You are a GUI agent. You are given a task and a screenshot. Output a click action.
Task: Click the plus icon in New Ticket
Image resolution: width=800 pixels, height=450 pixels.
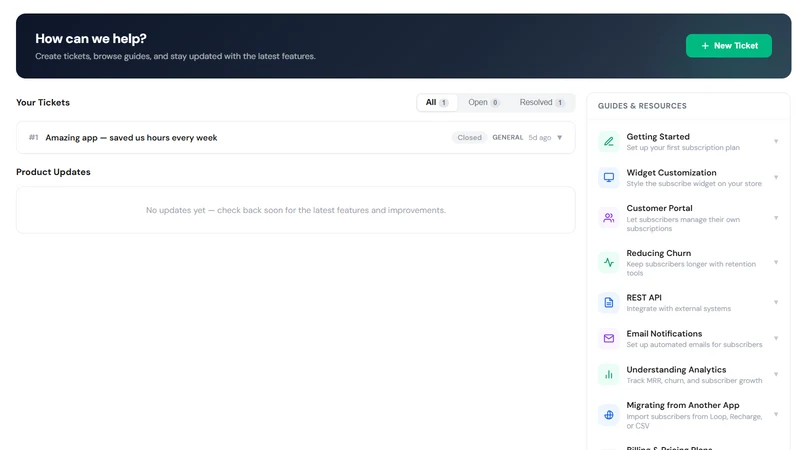705,46
